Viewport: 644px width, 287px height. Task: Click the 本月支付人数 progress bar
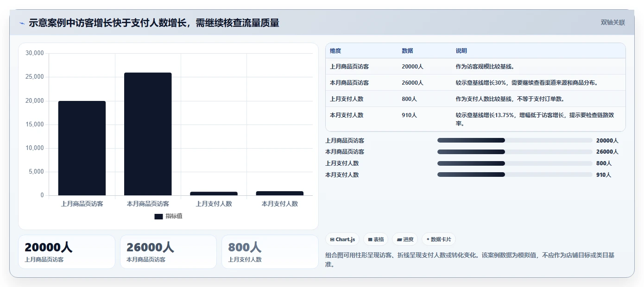click(515, 175)
